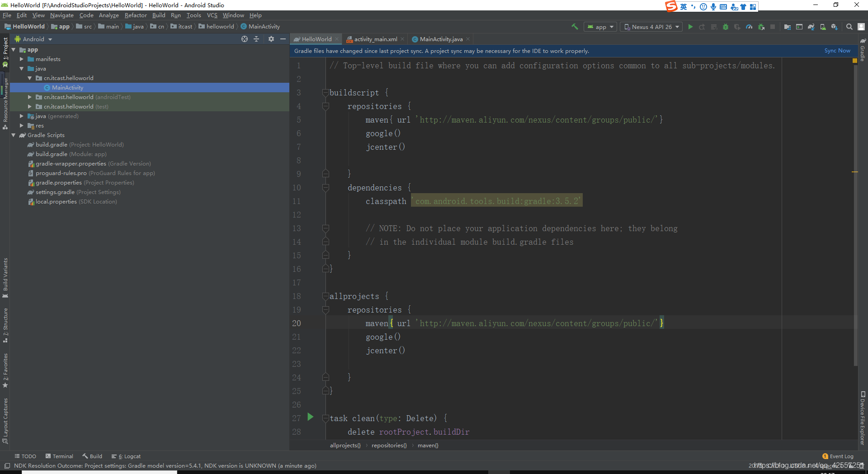This screenshot has width=868, height=474.
Task: Open the Build menu
Action: point(159,15)
